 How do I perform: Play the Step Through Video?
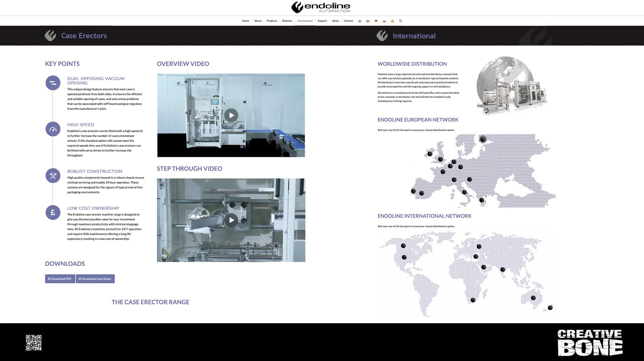point(231,220)
